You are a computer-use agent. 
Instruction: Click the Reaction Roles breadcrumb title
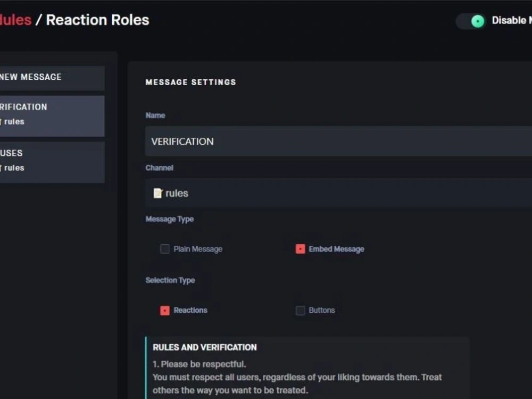click(x=97, y=20)
